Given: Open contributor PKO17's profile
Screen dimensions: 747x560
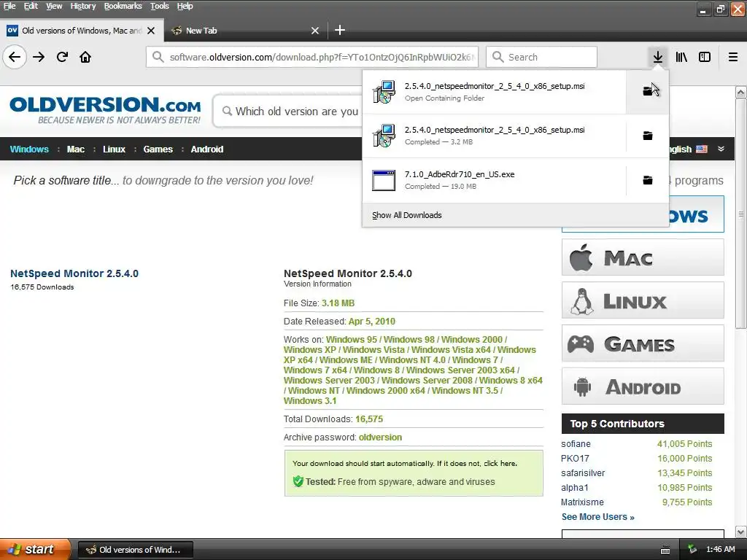Looking at the screenshot, I should coord(575,458).
